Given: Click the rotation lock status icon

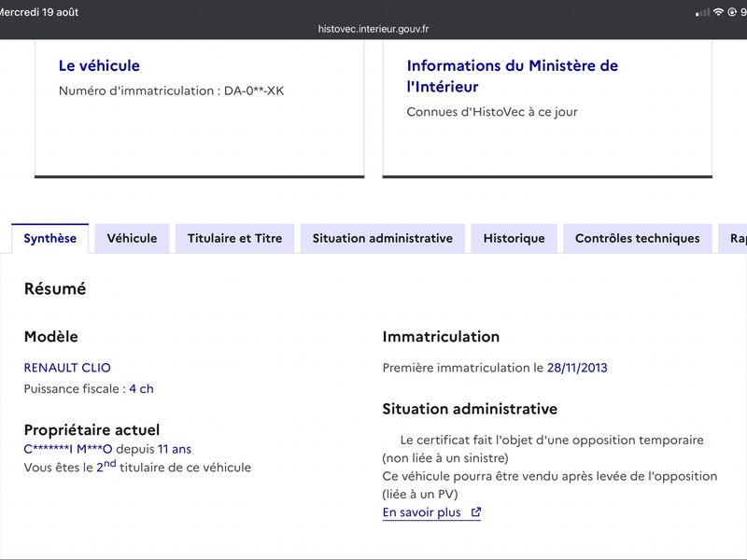Looking at the screenshot, I should 732,12.
